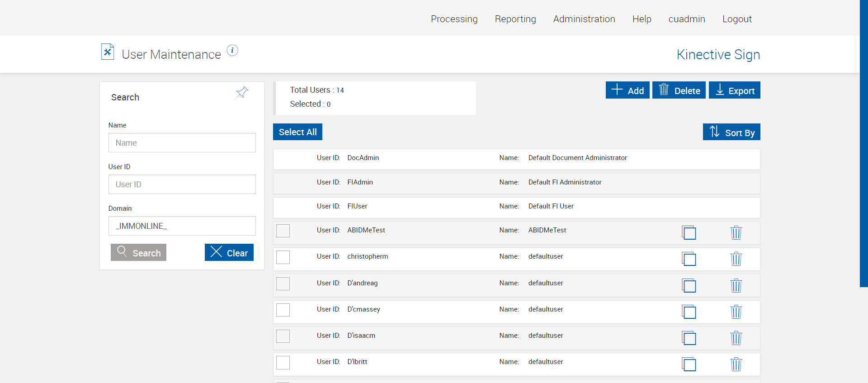The image size is (868, 383).
Task: Open the Administration menu
Action: (584, 19)
